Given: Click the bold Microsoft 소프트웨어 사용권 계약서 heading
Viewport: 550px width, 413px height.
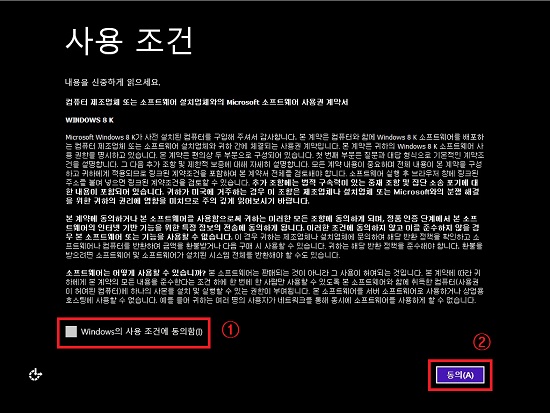Looking at the screenshot, I should (207, 102).
